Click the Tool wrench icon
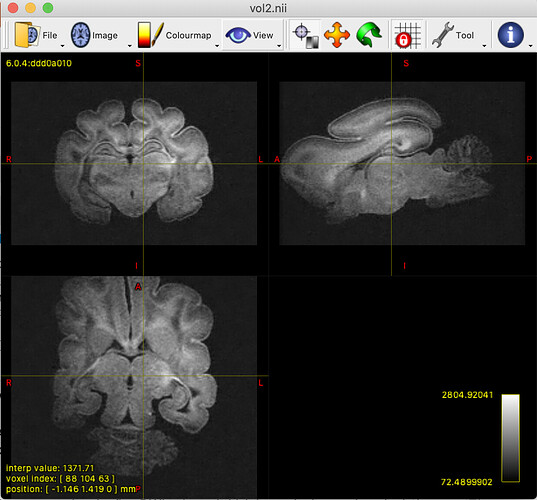Image resolution: width=537 pixels, height=500 pixels. coord(443,35)
